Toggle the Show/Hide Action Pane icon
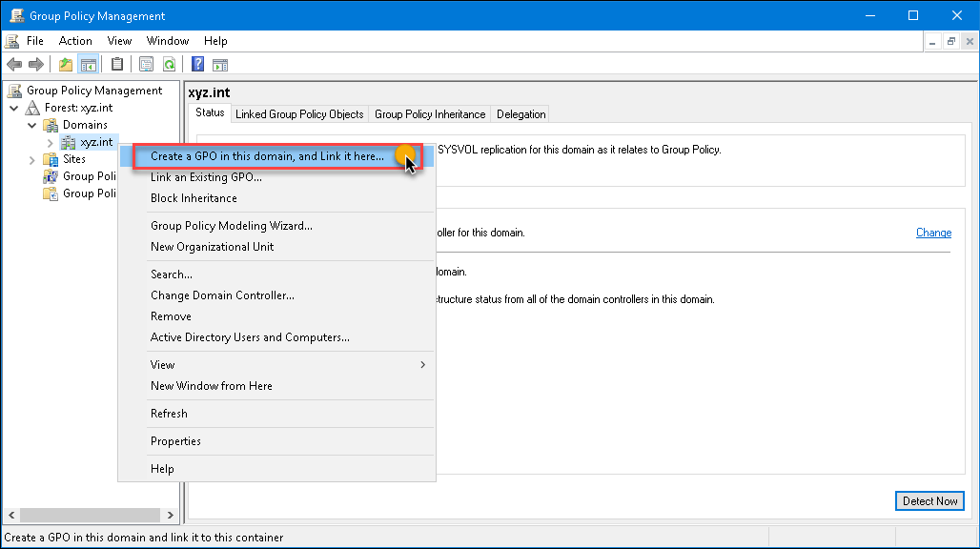 coord(220,64)
